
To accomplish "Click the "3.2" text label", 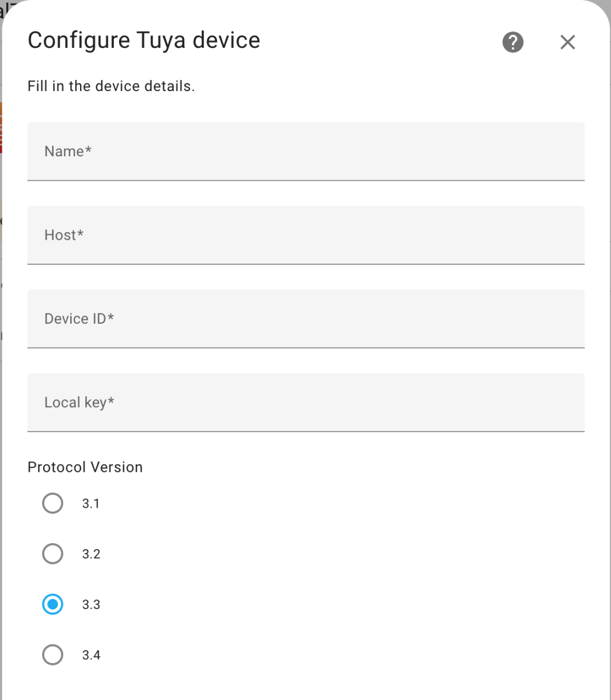I will point(91,554).
